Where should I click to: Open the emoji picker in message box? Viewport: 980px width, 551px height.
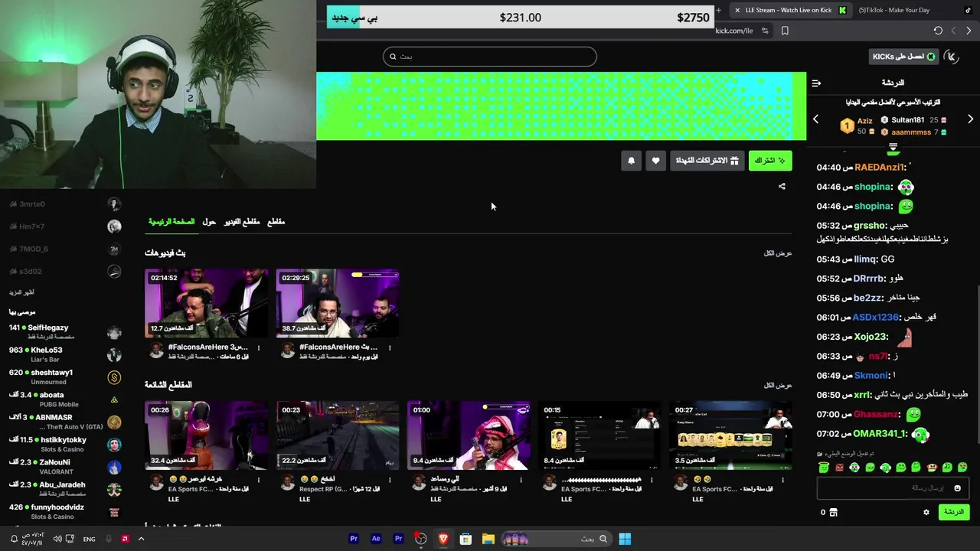957,488
